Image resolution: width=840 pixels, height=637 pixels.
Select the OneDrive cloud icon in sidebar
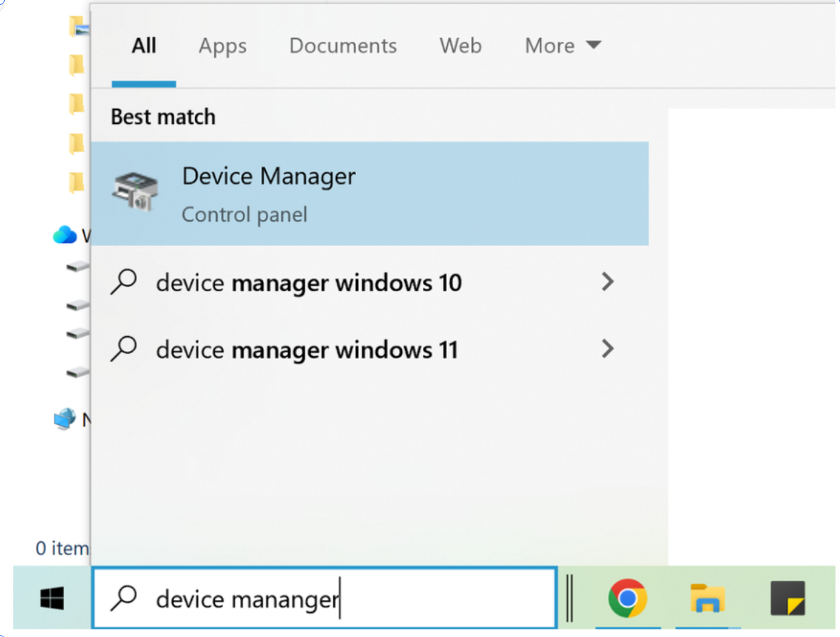[65, 235]
